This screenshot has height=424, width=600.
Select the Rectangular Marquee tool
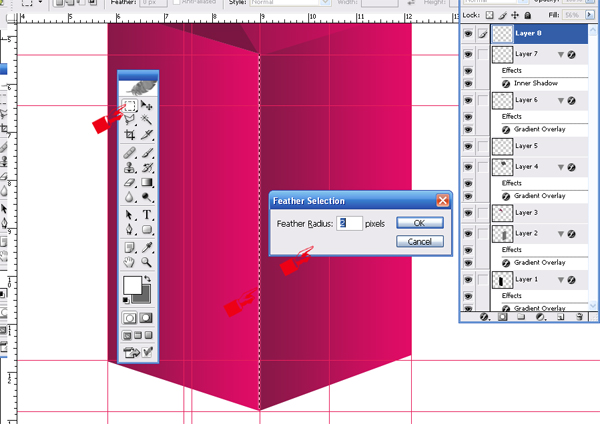[x=130, y=105]
